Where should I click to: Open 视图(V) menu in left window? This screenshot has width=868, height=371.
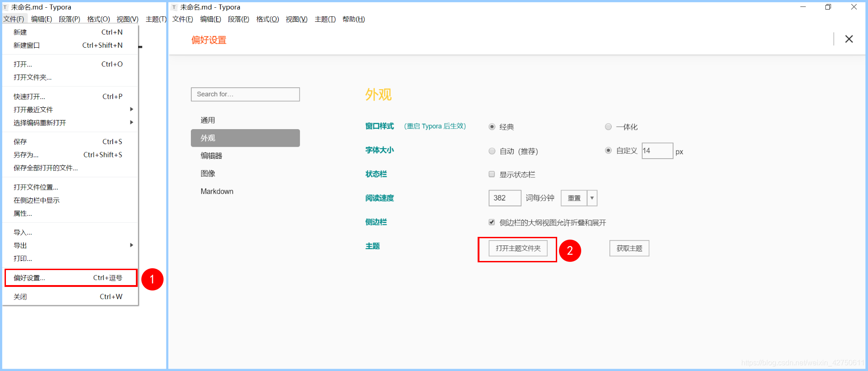pyautogui.click(x=127, y=19)
